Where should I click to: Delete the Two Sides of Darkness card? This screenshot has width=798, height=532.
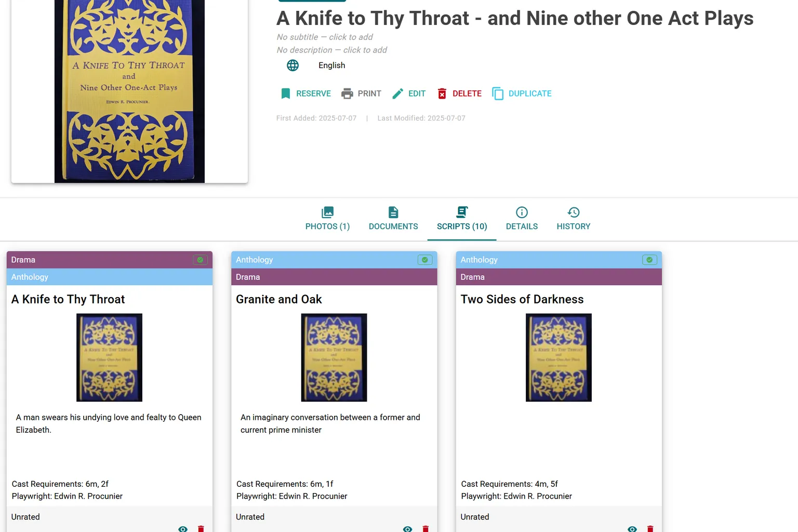point(650,529)
